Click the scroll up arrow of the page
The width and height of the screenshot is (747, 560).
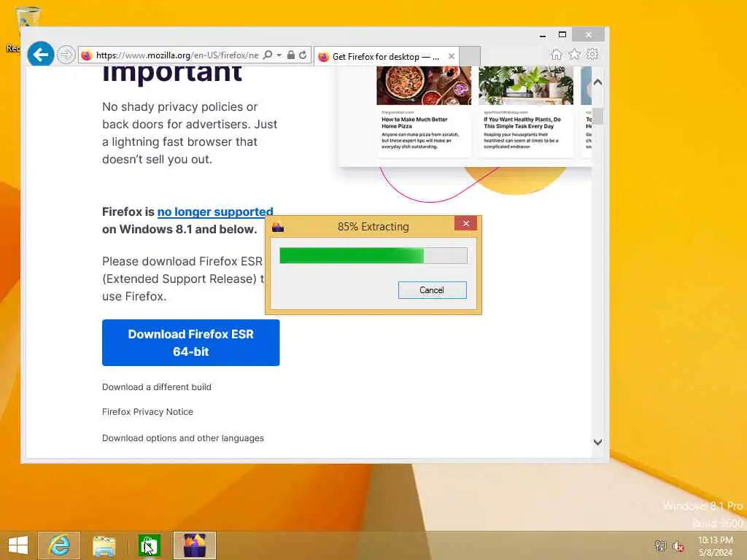tap(597, 82)
